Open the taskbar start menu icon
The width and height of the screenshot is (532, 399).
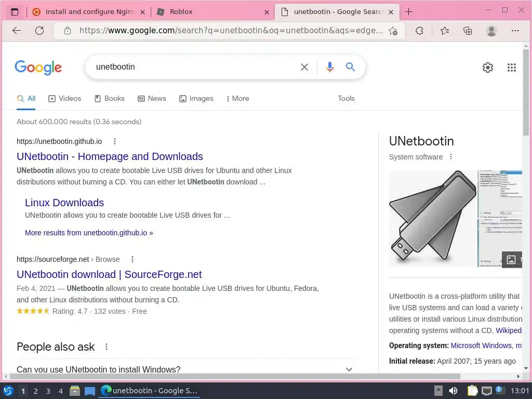8,391
